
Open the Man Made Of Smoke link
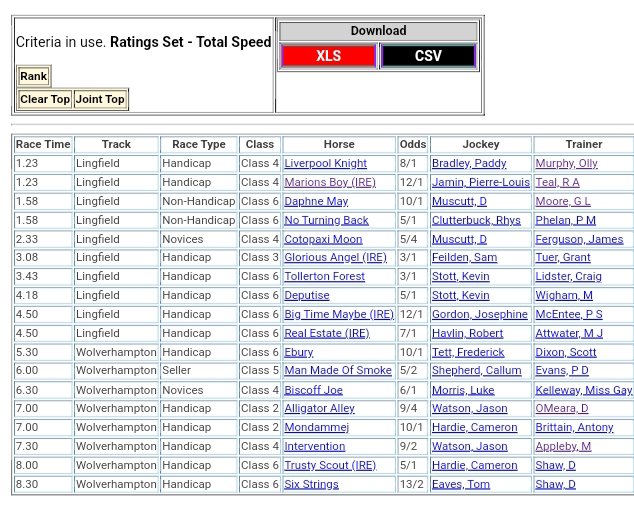pos(338,371)
